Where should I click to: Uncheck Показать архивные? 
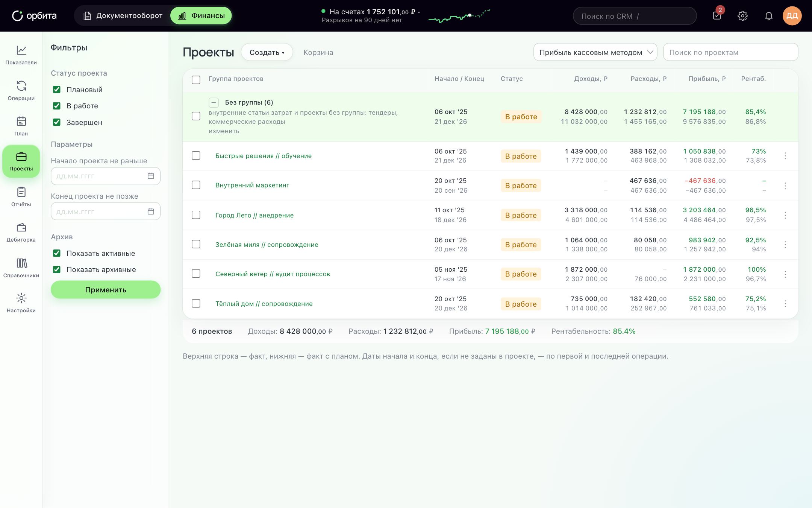pos(57,269)
